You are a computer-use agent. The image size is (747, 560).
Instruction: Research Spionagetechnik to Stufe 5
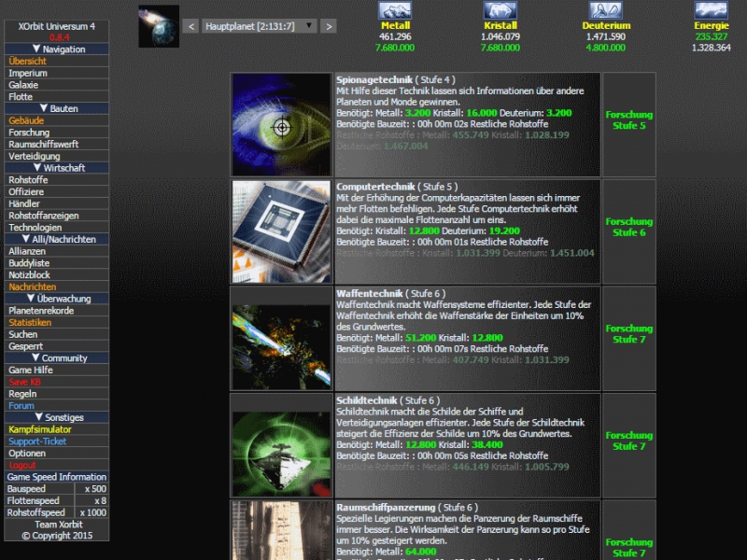point(628,120)
